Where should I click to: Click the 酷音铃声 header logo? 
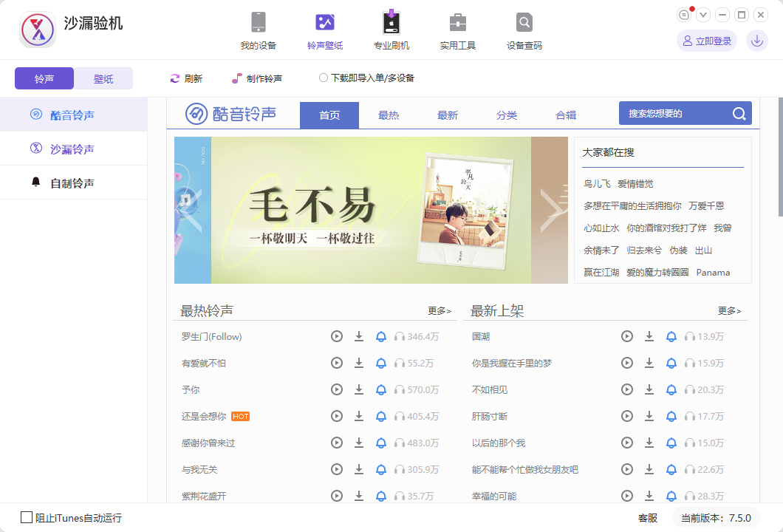click(x=230, y=114)
